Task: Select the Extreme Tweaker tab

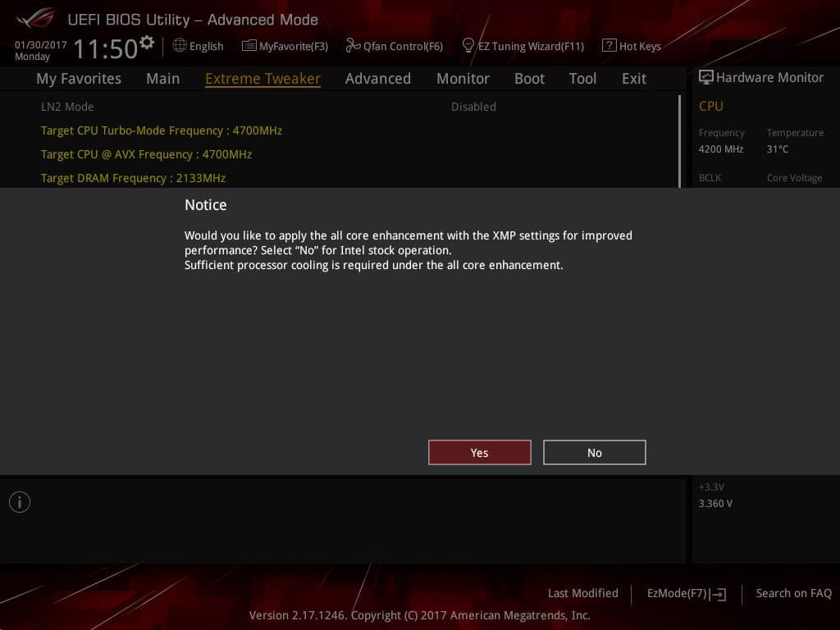Action: coord(263,79)
